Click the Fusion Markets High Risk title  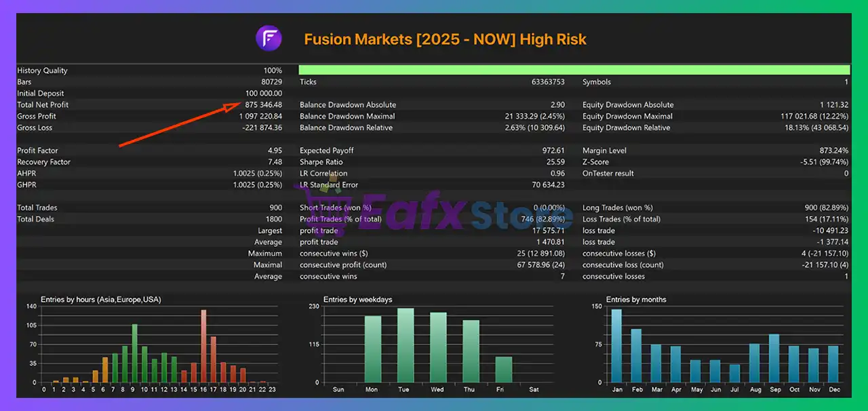tap(445, 39)
